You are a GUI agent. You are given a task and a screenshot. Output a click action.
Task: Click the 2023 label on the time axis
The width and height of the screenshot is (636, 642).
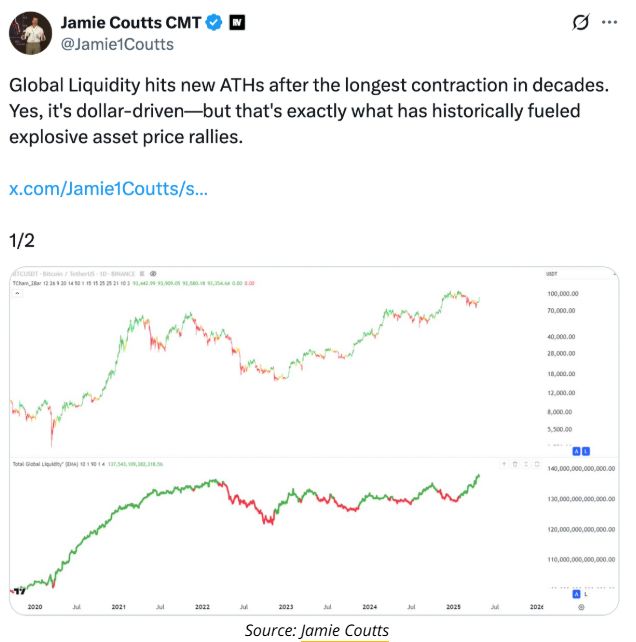pyautogui.click(x=286, y=606)
